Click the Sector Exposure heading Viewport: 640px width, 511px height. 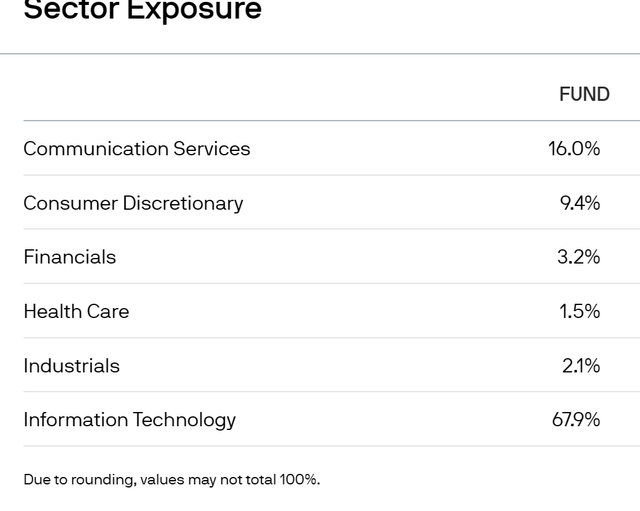tap(142, 11)
